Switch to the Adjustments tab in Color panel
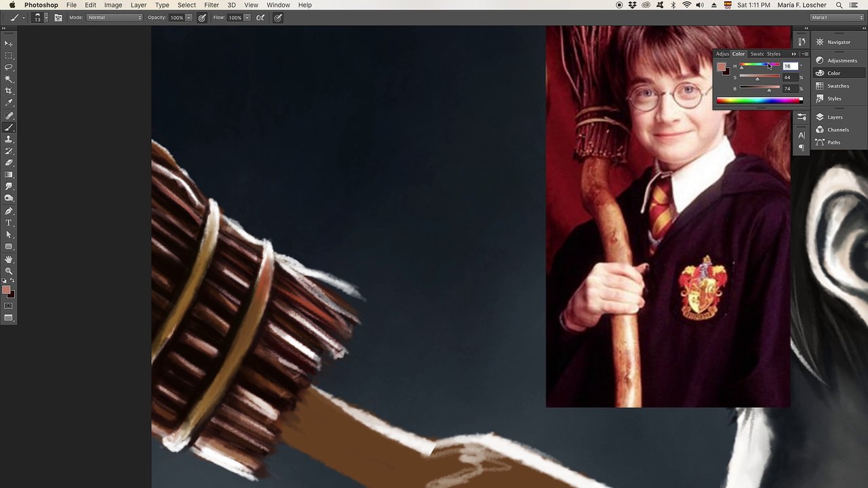The image size is (868, 488). (x=722, y=54)
